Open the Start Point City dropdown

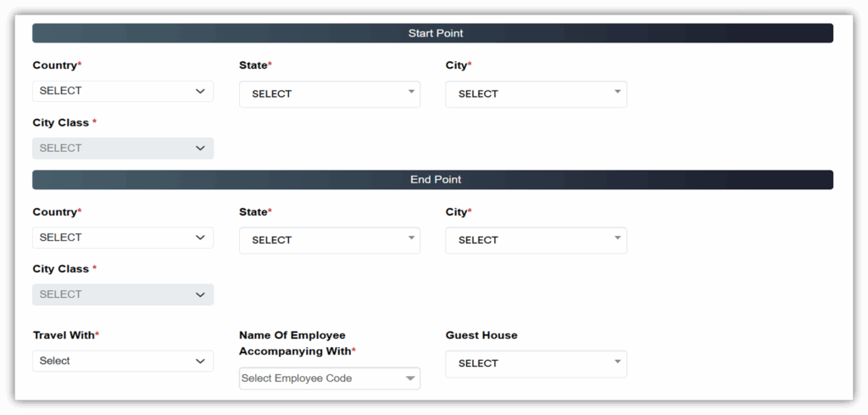535,94
